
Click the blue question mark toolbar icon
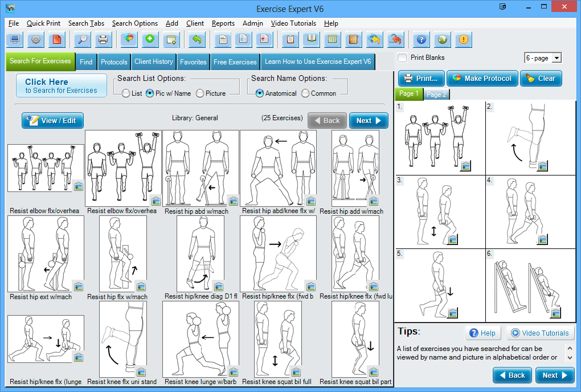pos(422,39)
